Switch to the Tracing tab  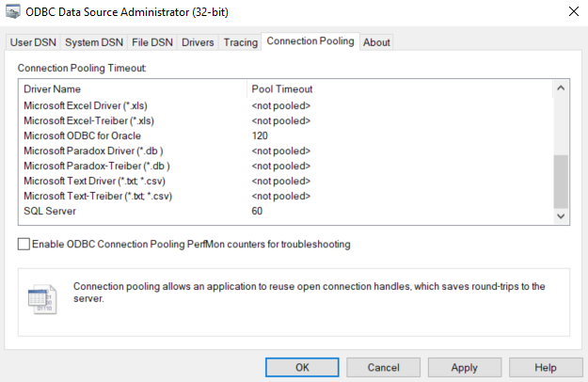click(x=241, y=42)
